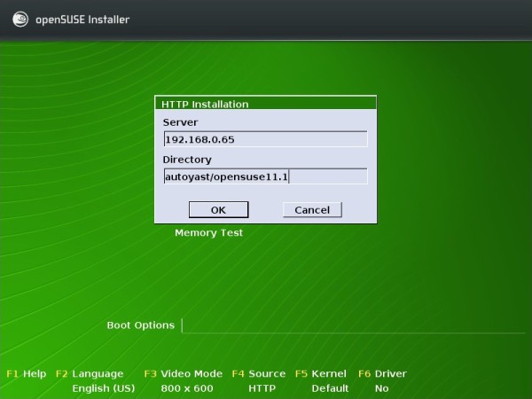532x399 pixels.
Task: Open F2 Language menu
Action: [90, 374]
